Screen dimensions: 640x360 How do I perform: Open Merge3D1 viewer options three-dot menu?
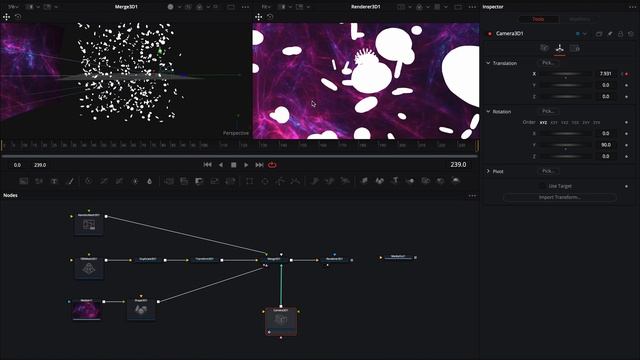point(245,7)
